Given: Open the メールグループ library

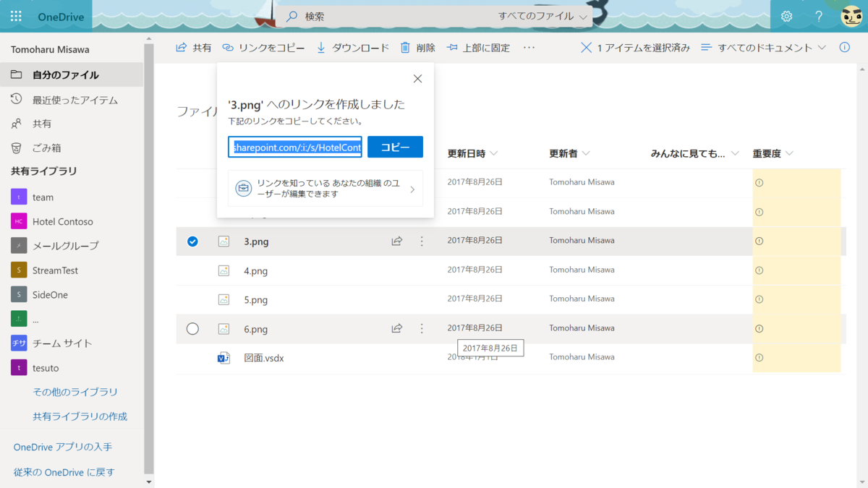Looking at the screenshot, I should pos(66,246).
